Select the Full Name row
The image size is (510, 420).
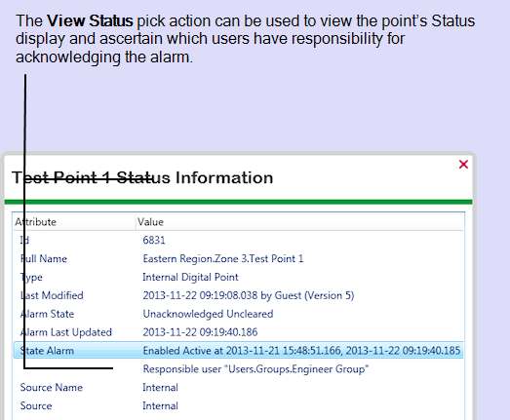(238, 259)
